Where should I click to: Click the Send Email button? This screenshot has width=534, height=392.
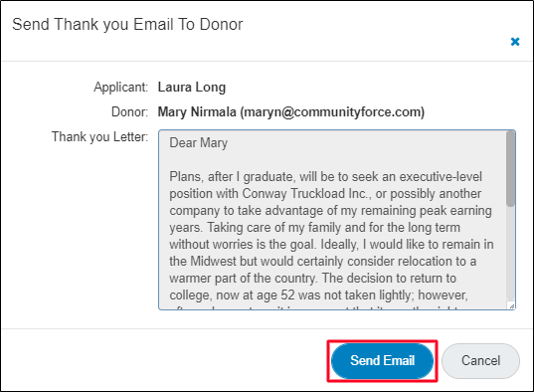[x=382, y=360]
